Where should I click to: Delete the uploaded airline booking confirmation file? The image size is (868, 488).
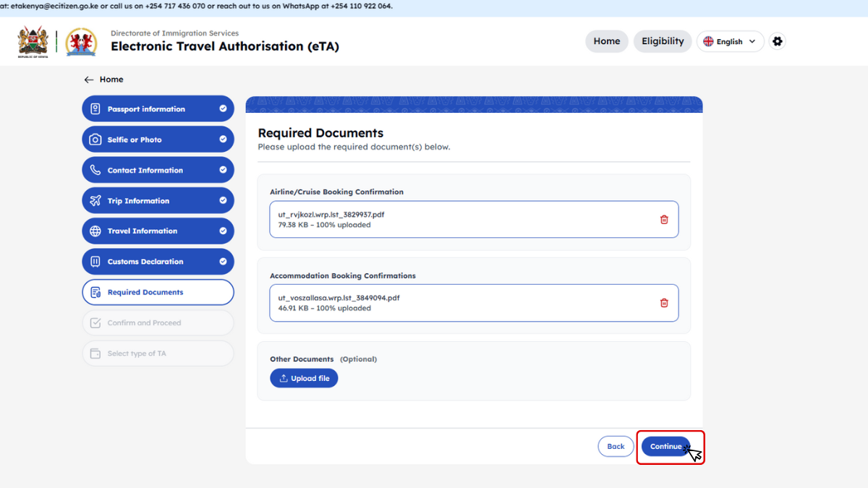pyautogui.click(x=664, y=220)
